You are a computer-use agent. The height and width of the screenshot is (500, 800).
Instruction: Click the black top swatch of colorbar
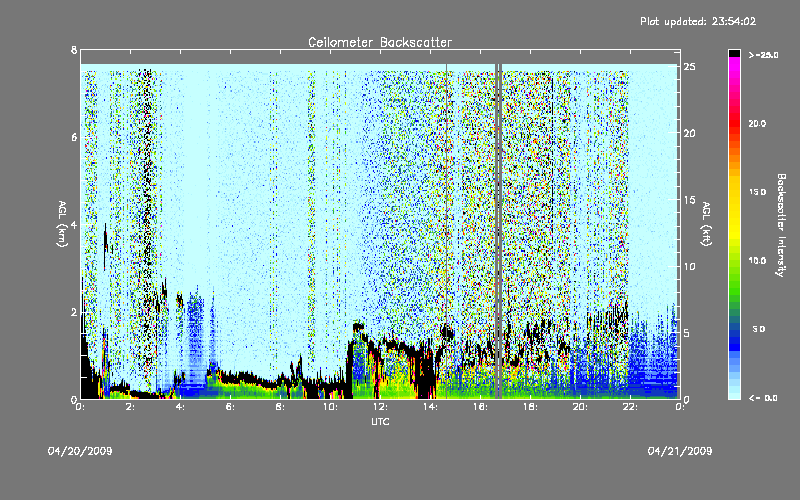(734, 53)
